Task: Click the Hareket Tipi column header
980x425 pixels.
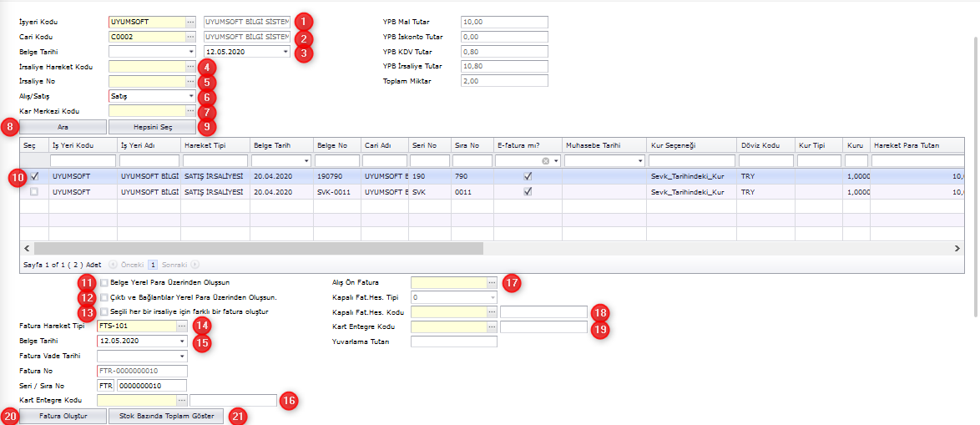Action: tap(215, 145)
